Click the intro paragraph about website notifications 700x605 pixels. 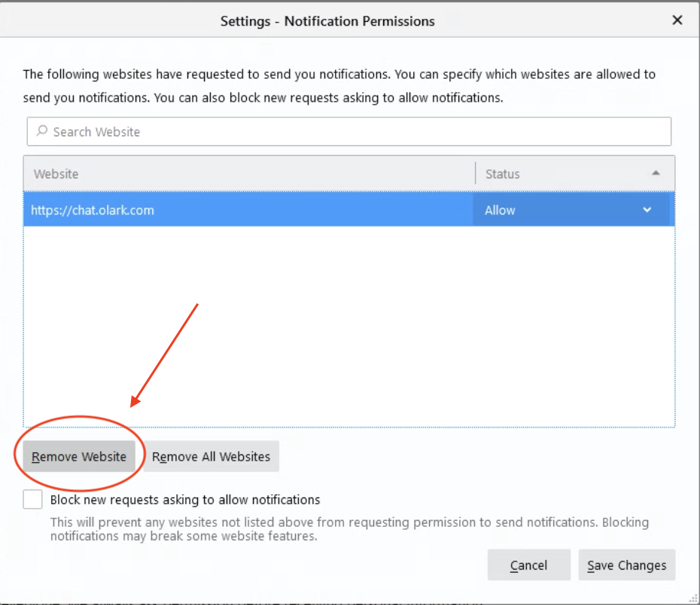(x=339, y=86)
